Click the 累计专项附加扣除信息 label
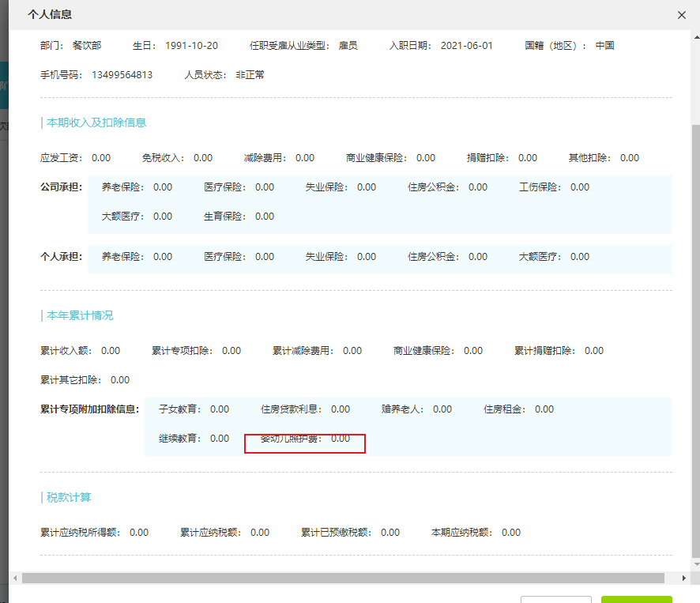Image resolution: width=700 pixels, height=603 pixels. point(89,409)
